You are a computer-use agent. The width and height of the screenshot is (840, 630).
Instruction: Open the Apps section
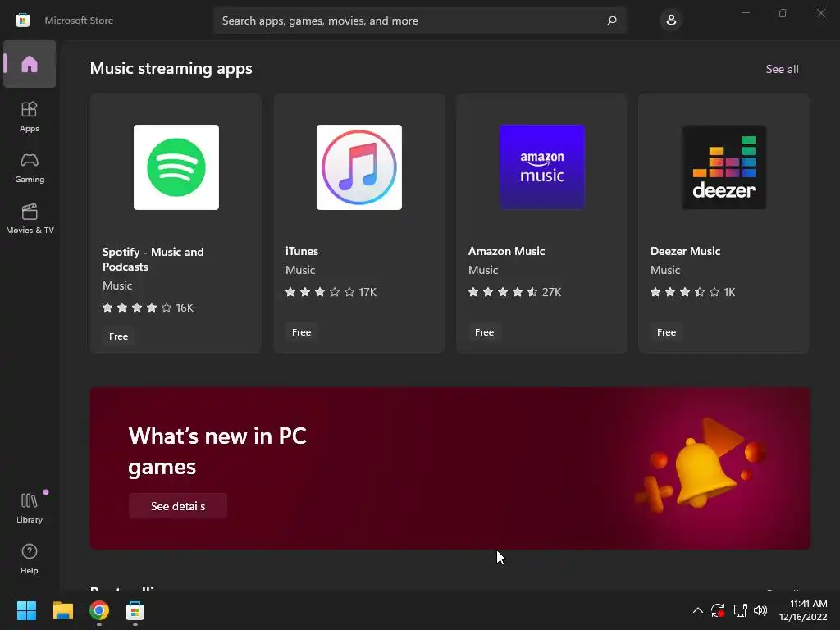[x=30, y=116]
